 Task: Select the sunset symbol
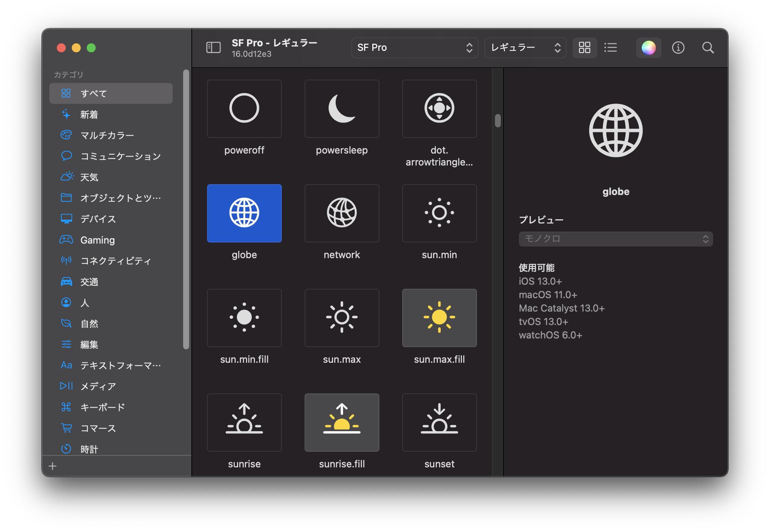(x=439, y=422)
